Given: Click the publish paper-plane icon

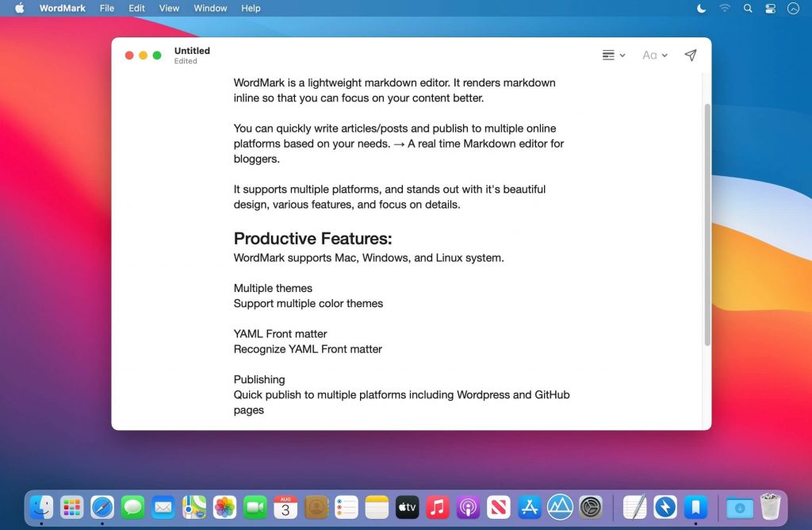Looking at the screenshot, I should [690, 55].
